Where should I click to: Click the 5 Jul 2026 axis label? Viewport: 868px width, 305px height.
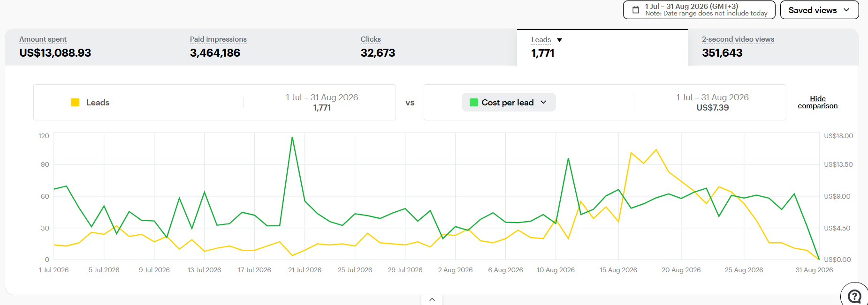tap(104, 270)
